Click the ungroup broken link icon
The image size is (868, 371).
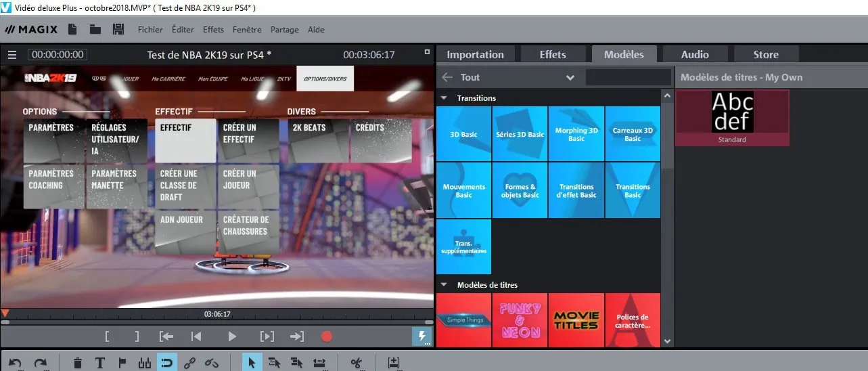point(212,363)
